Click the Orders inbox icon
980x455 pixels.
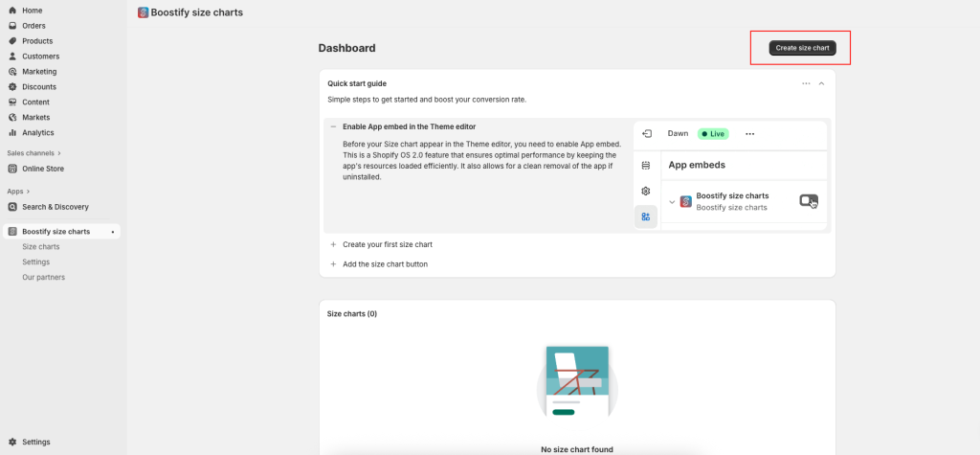click(12, 26)
